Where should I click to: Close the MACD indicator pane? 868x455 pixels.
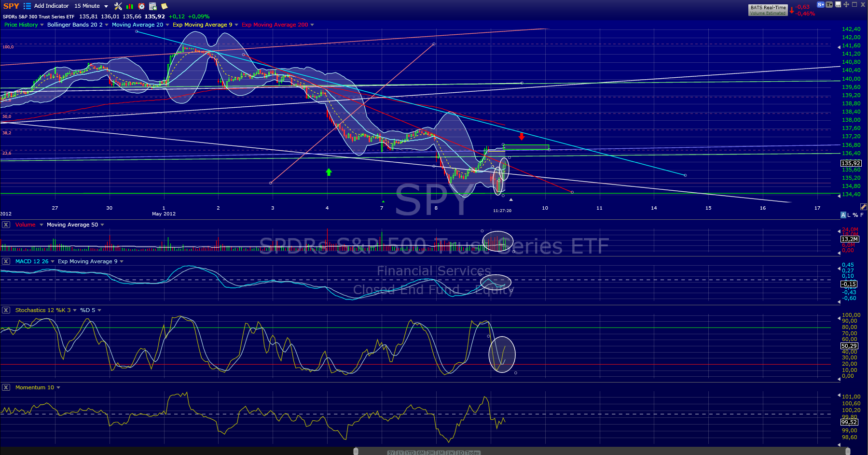click(6, 261)
